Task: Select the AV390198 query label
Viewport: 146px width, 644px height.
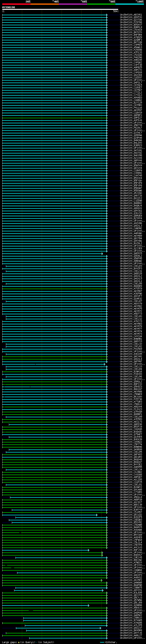Action: click(x=8, y=8)
